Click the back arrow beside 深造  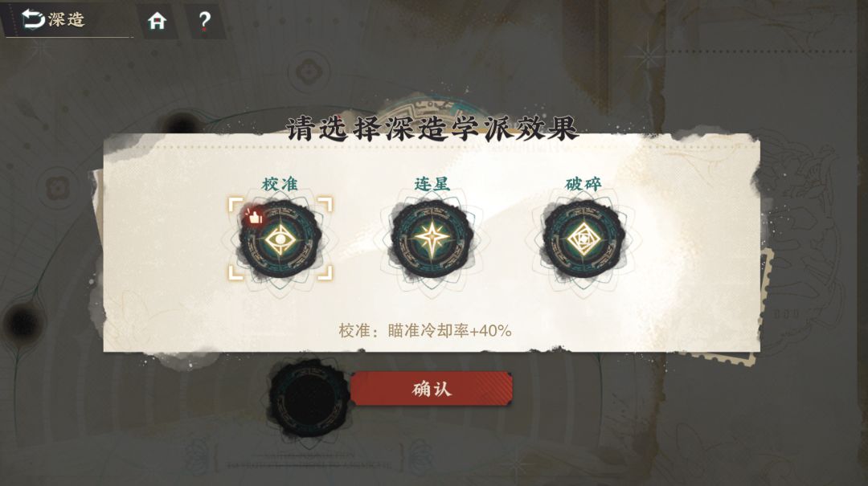(33, 19)
